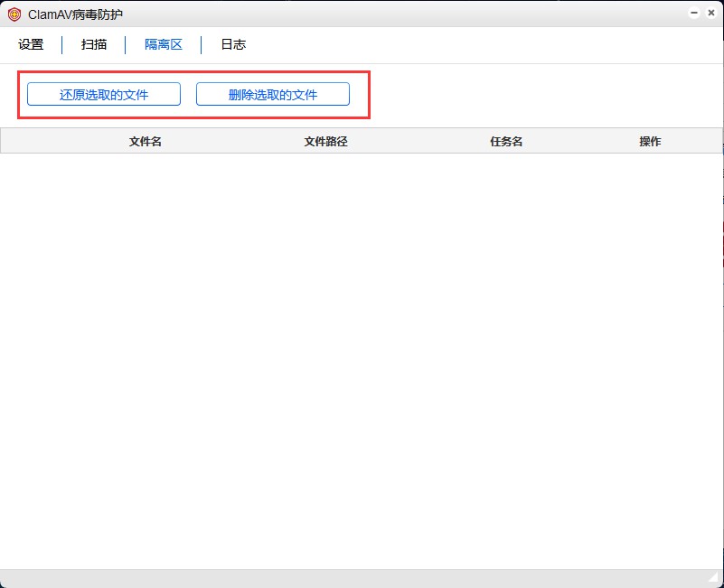724x588 pixels.
Task: Click the status bar at window bottom
Action: tap(362, 576)
